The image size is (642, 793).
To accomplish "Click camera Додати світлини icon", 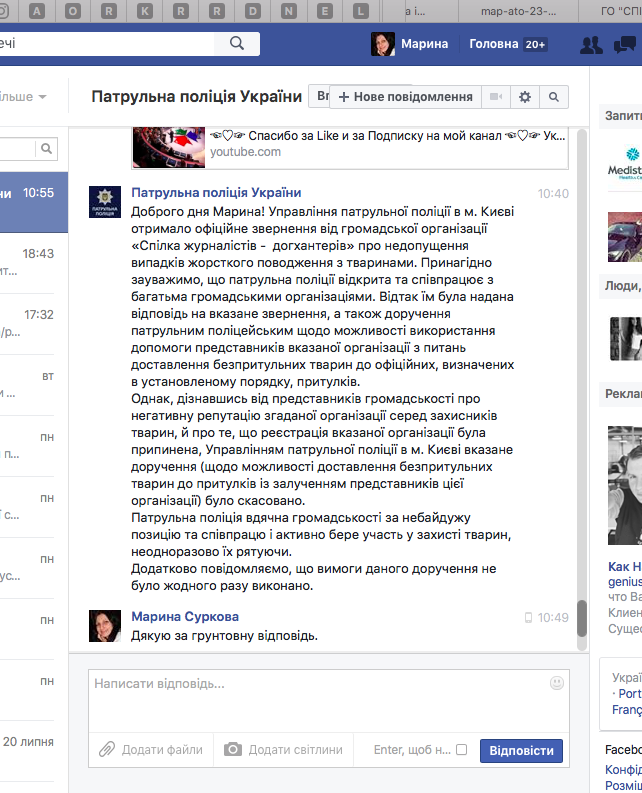I will click(233, 749).
